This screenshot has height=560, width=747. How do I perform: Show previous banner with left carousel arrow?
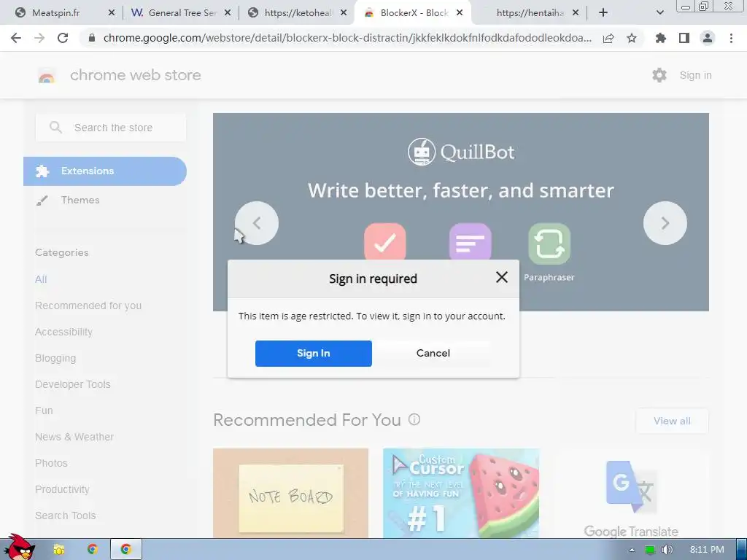[x=257, y=223]
